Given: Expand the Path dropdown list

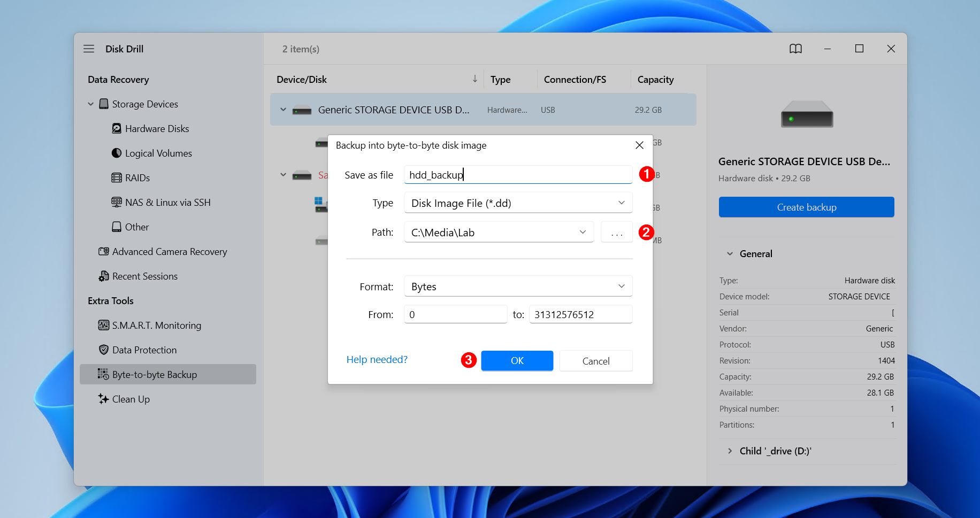Looking at the screenshot, I should [x=583, y=233].
